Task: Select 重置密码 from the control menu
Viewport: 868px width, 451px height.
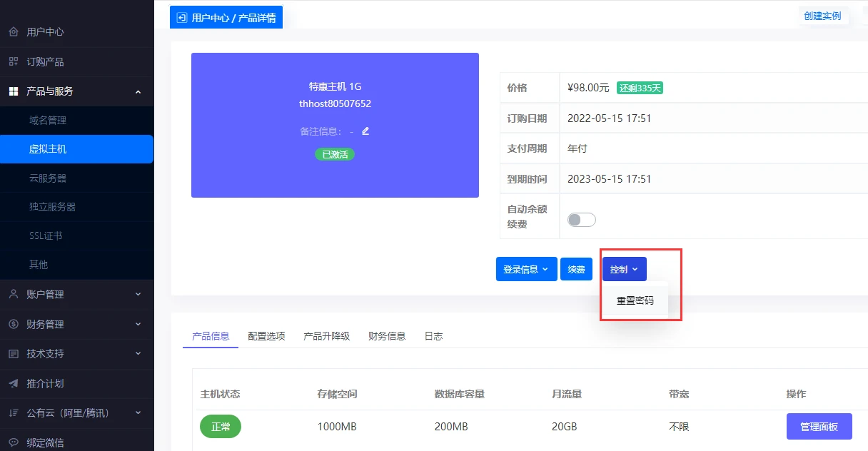Action: 635,301
